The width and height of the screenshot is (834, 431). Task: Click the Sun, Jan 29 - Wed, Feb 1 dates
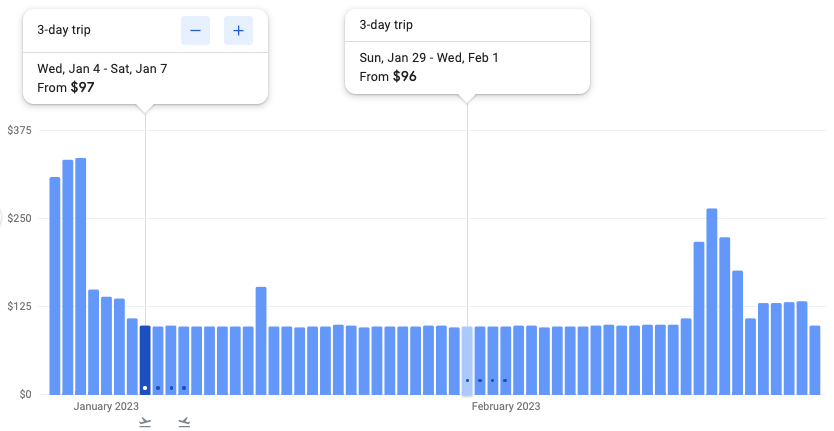(x=429, y=57)
